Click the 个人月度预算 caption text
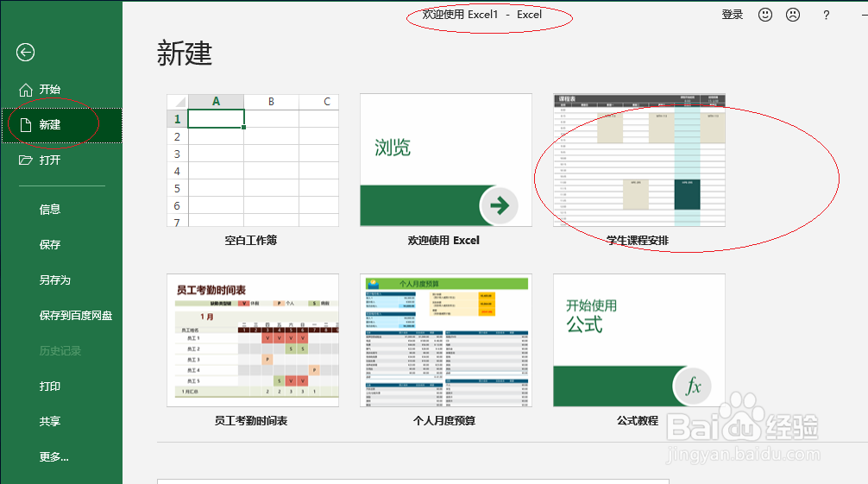The width and height of the screenshot is (868, 484). point(444,421)
